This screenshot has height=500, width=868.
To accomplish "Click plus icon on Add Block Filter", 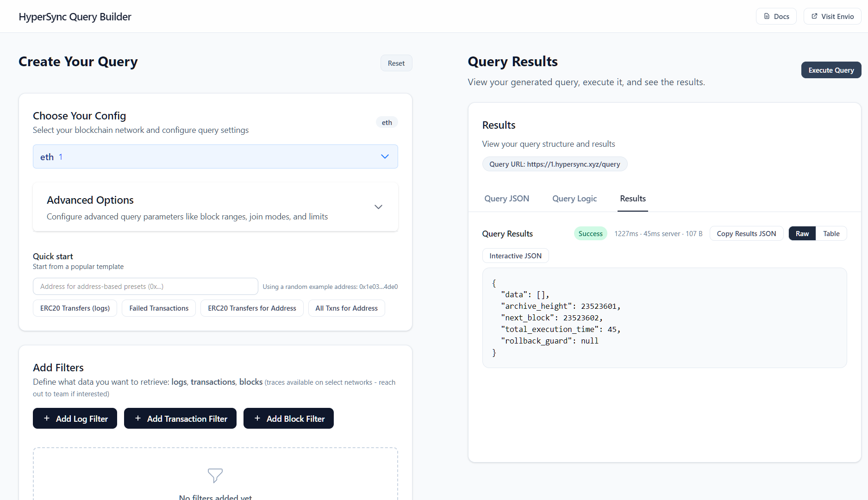I will [258, 418].
